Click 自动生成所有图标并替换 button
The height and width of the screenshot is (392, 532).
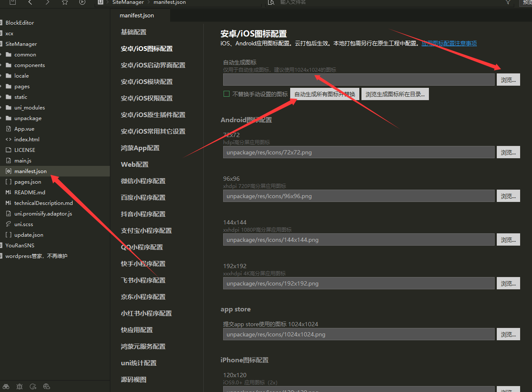[325, 94]
